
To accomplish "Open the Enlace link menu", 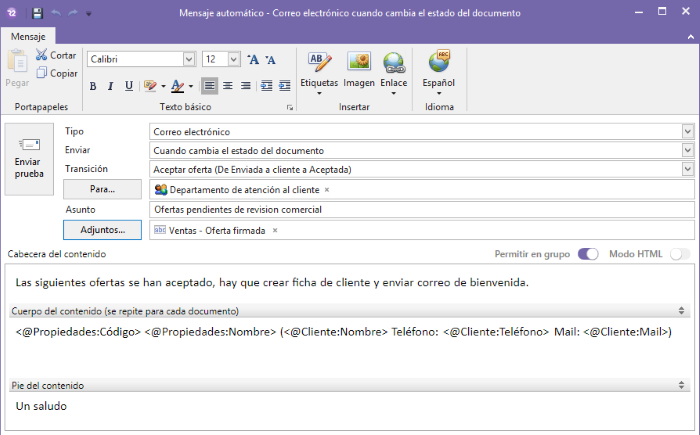I will [x=394, y=72].
